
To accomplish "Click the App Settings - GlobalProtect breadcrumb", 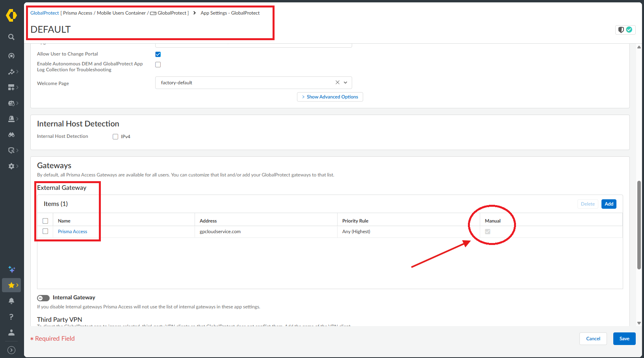I will (x=230, y=13).
